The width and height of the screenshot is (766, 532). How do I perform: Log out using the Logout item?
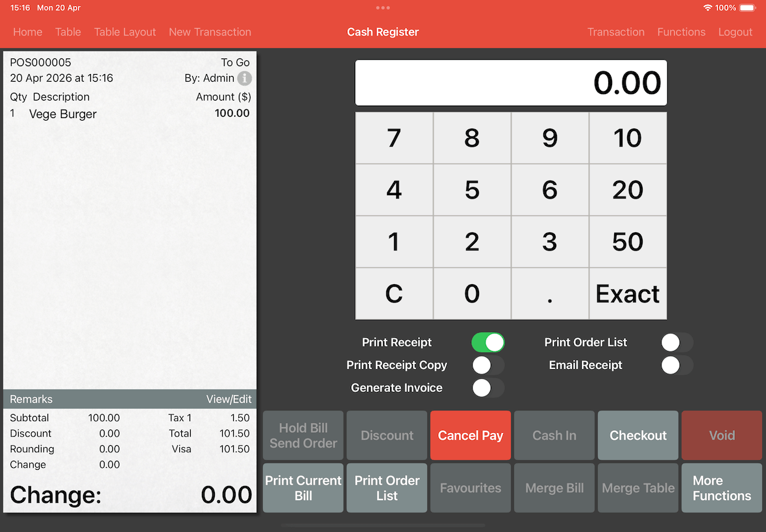[x=735, y=32]
